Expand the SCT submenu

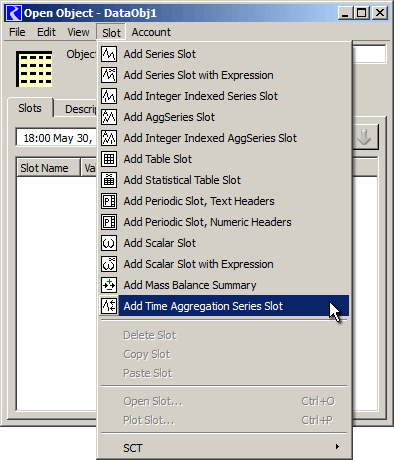coord(224,448)
